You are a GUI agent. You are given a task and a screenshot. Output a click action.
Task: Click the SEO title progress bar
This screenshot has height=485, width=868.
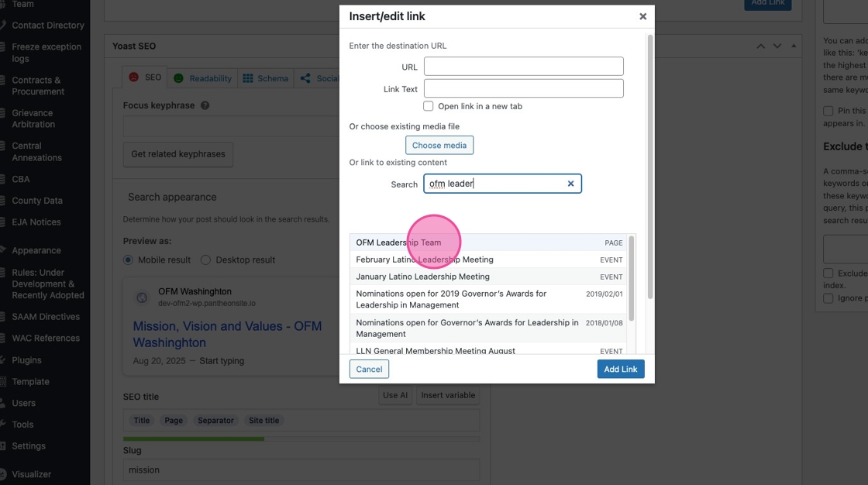tap(301, 439)
